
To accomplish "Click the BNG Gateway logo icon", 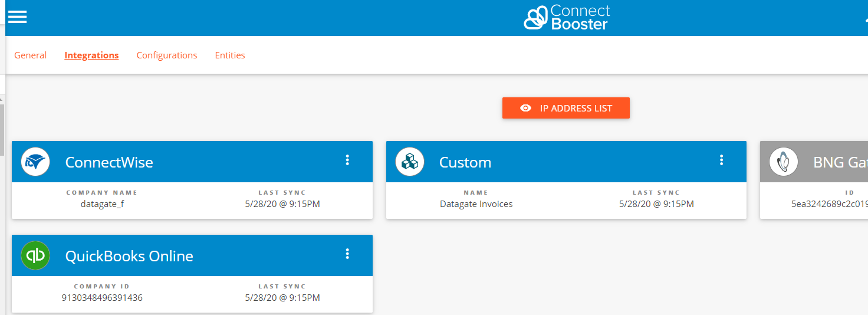I will [x=784, y=162].
